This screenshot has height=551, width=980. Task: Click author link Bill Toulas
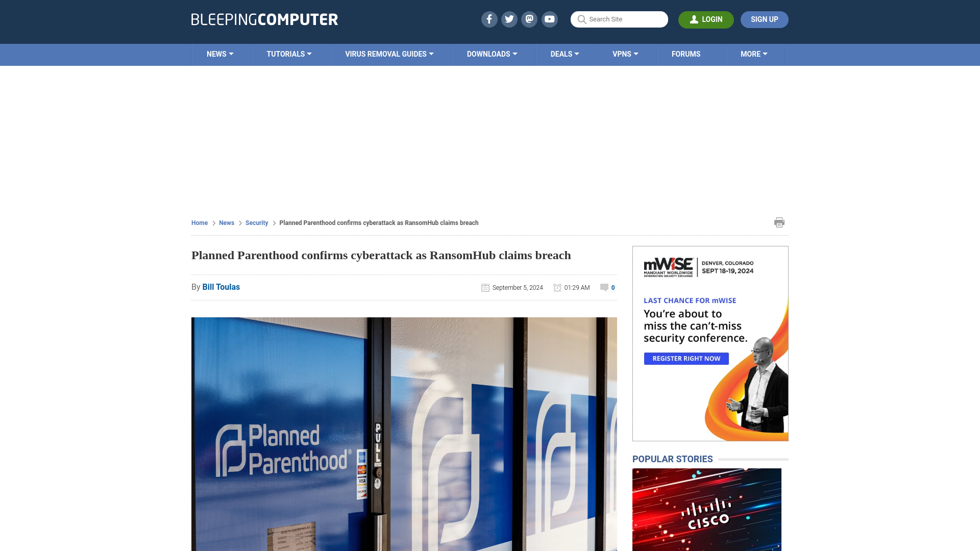pos(221,287)
